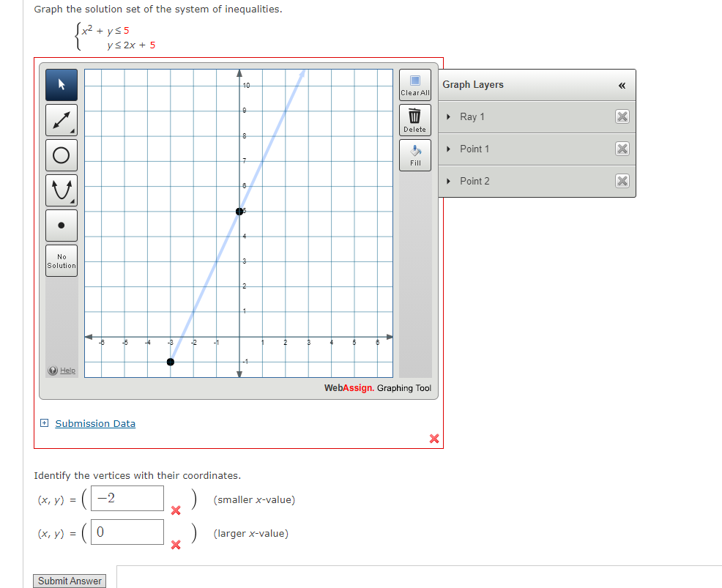Toggle the No Solution option
Image resolution: width=722 pixels, height=588 pixels.
61,261
